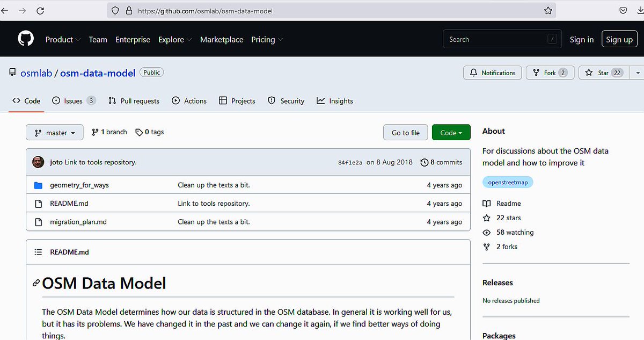
Task: Expand the green Code dropdown button
Action: pyautogui.click(x=451, y=133)
